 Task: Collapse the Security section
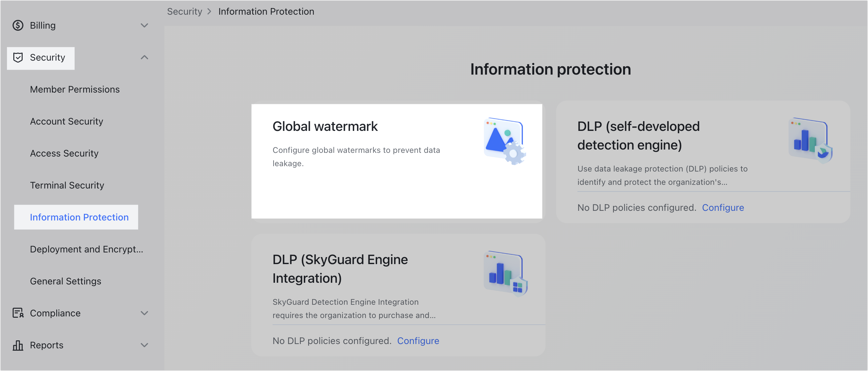pyautogui.click(x=145, y=57)
